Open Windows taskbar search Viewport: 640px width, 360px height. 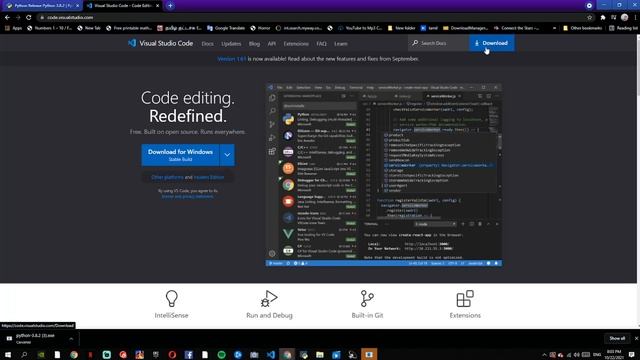24,354
